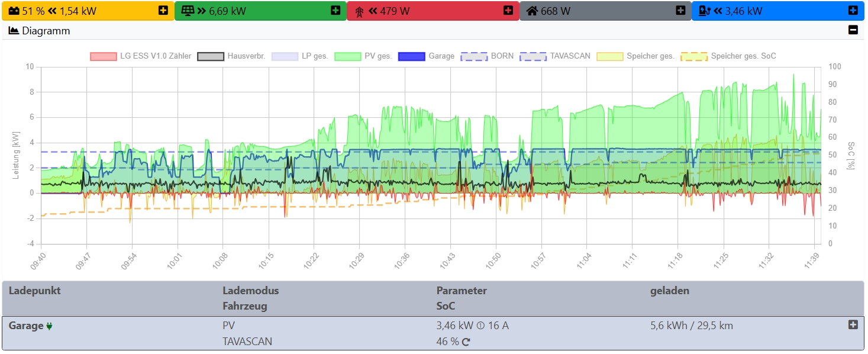The width and height of the screenshot is (868, 354).
Task: Click the 09:47 time axis label
Action: tap(82, 262)
